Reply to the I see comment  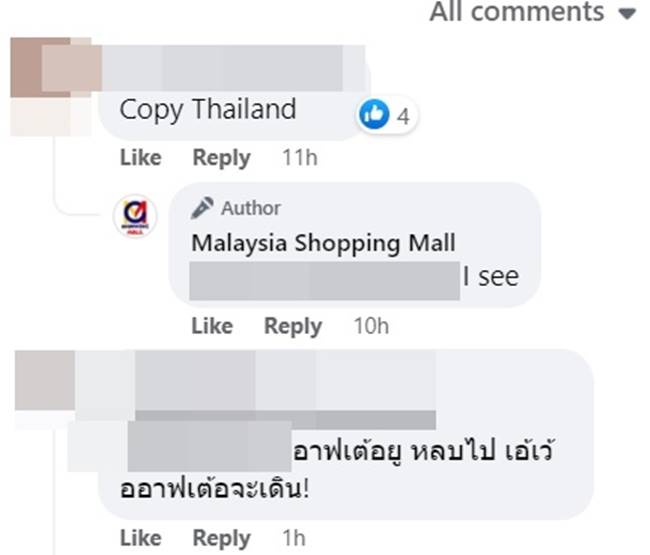coord(293,327)
